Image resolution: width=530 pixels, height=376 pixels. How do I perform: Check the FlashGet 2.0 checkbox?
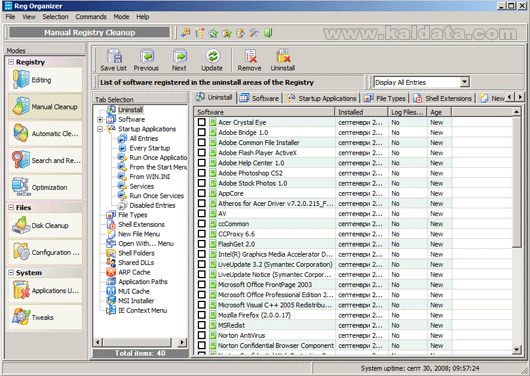click(202, 244)
